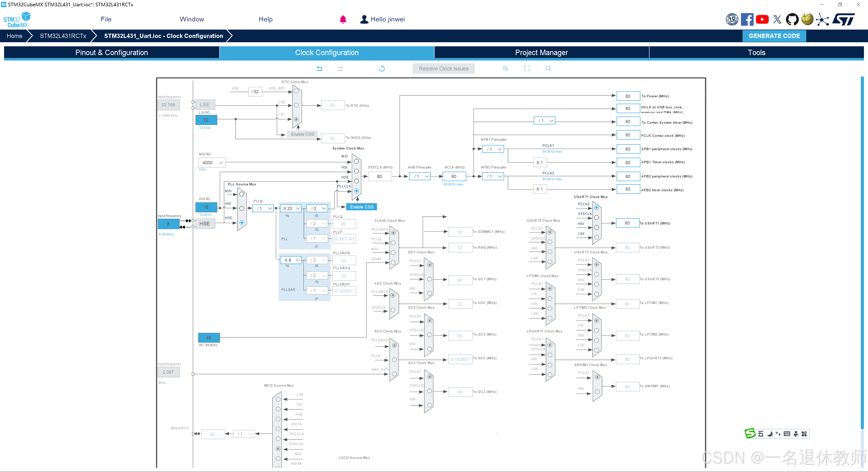Click the fit-to-screen frame icon
The height and width of the screenshot is (472, 868).
[527, 68]
